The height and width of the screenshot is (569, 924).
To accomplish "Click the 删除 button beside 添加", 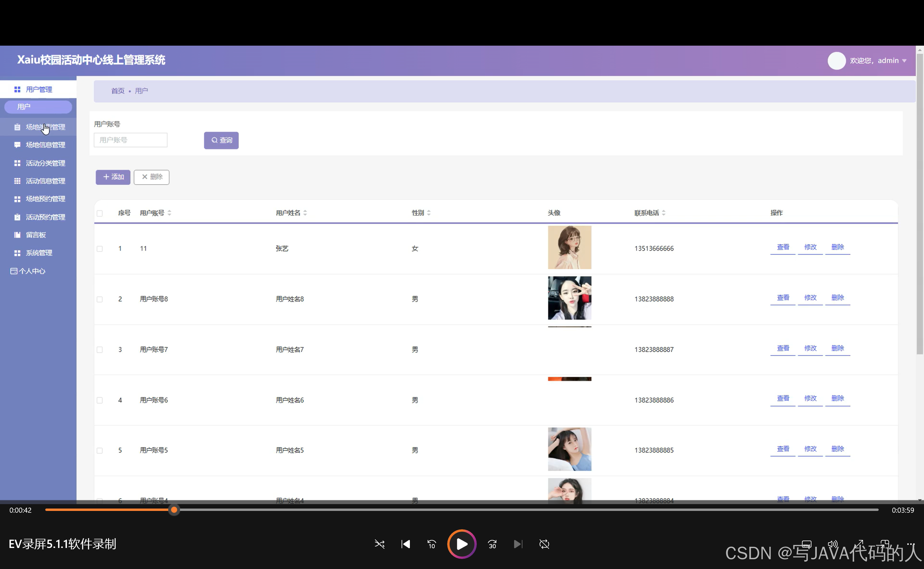I will [152, 177].
